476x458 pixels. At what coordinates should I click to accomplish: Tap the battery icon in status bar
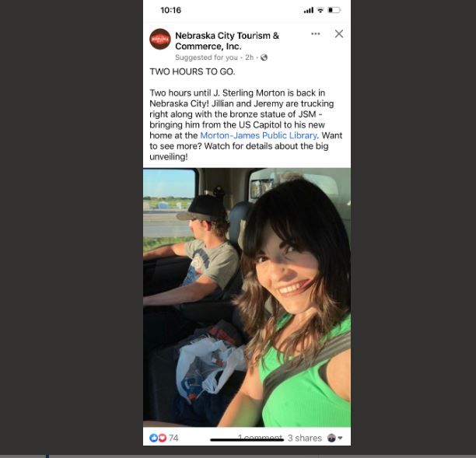334,10
